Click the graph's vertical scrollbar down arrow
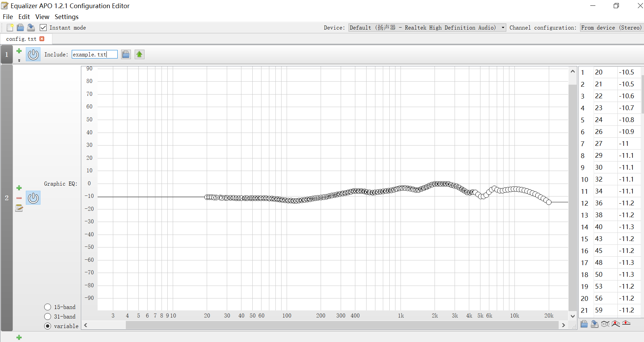This screenshot has height=342, width=644. (573, 316)
